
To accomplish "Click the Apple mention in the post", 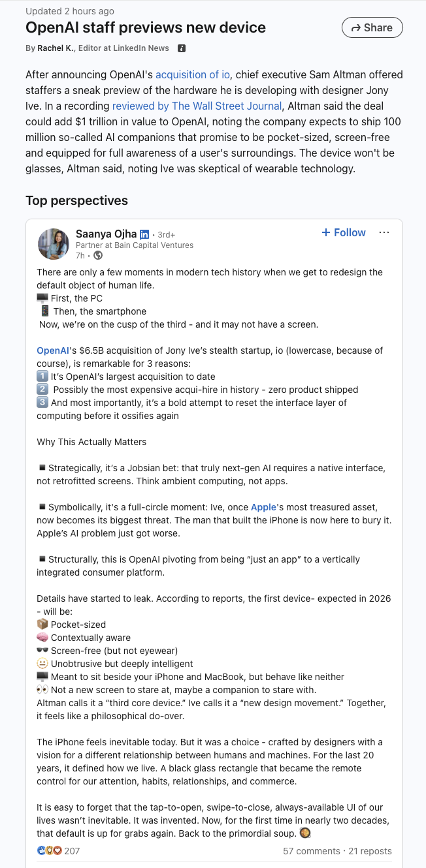I will 263,507.
